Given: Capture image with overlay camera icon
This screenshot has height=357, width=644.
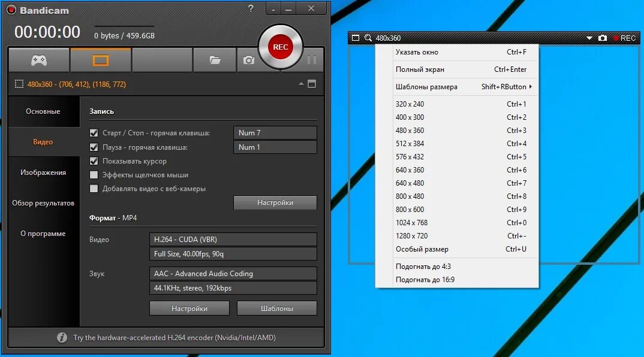Looking at the screenshot, I should [603, 38].
